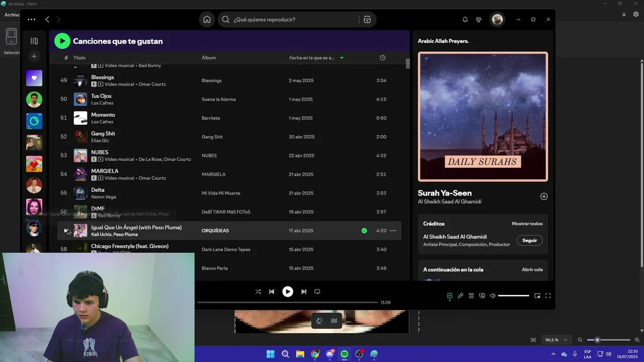Sort by Álbum column header

click(x=209, y=58)
